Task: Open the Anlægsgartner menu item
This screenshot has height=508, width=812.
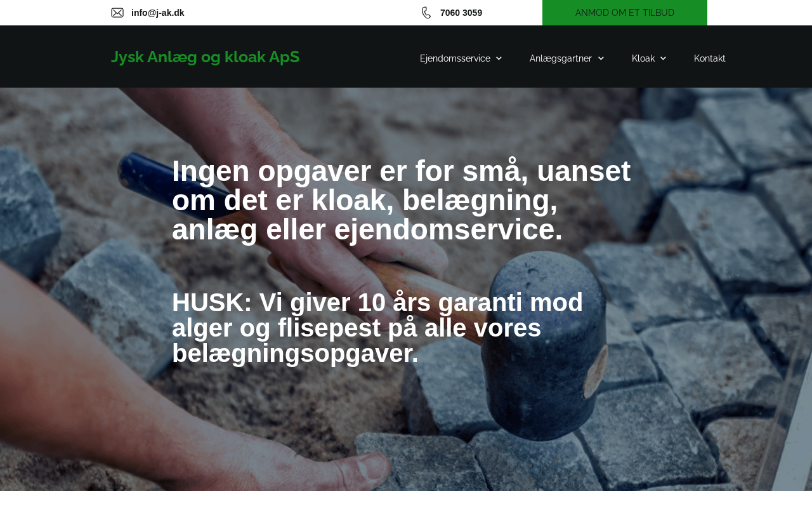Action: tap(561, 58)
